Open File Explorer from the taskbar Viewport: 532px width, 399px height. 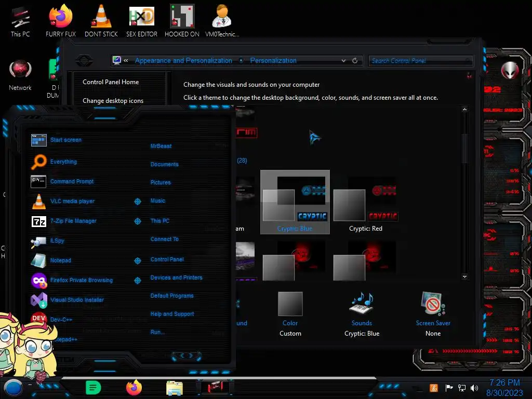click(x=175, y=388)
